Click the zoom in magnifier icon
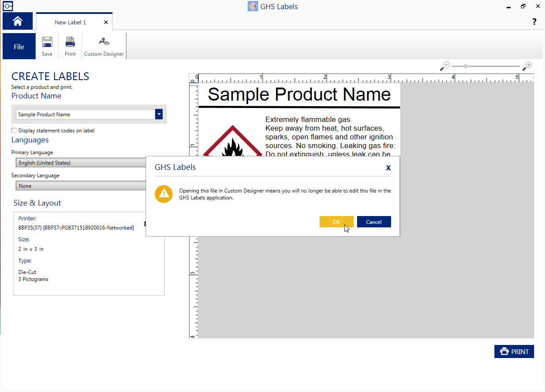The image size is (545, 392). pyautogui.click(x=528, y=66)
